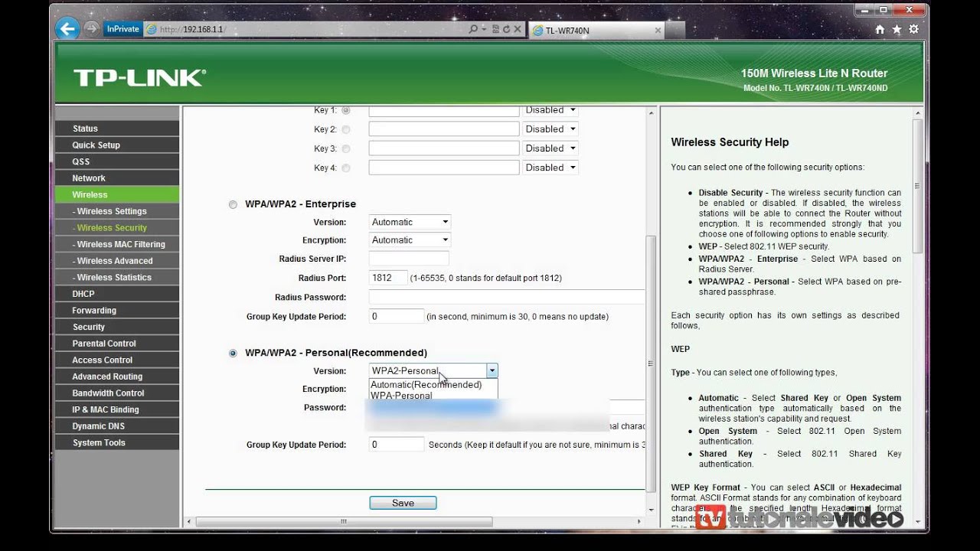Open the DHCP menu
Image resolution: width=980 pixels, height=551 pixels.
tap(117, 294)
